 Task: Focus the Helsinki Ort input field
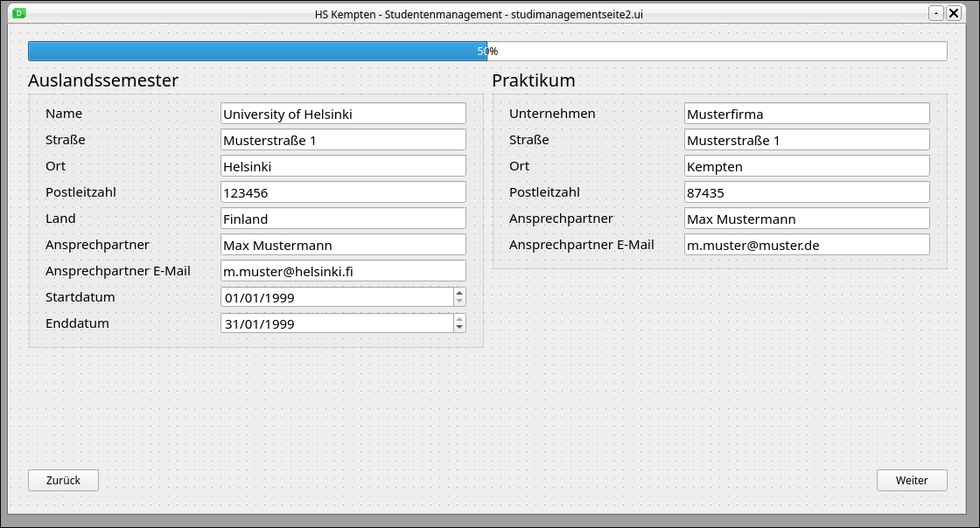[x=343, y=166]
